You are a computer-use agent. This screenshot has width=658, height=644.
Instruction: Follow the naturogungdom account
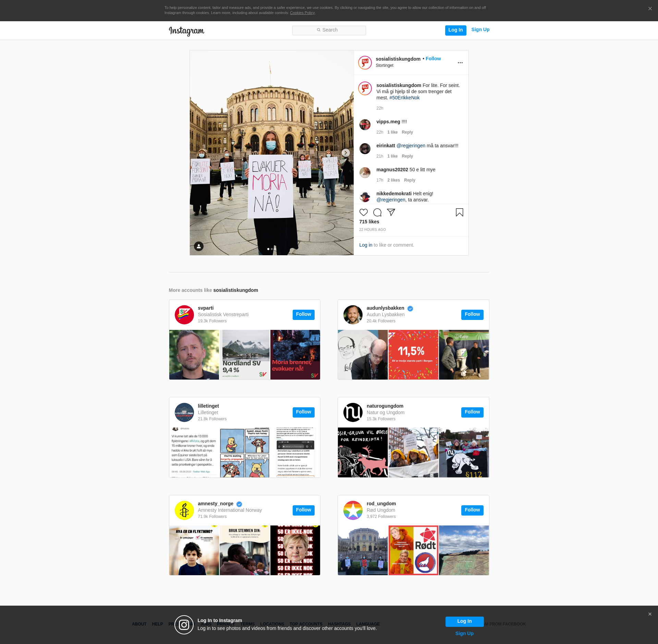472,412
